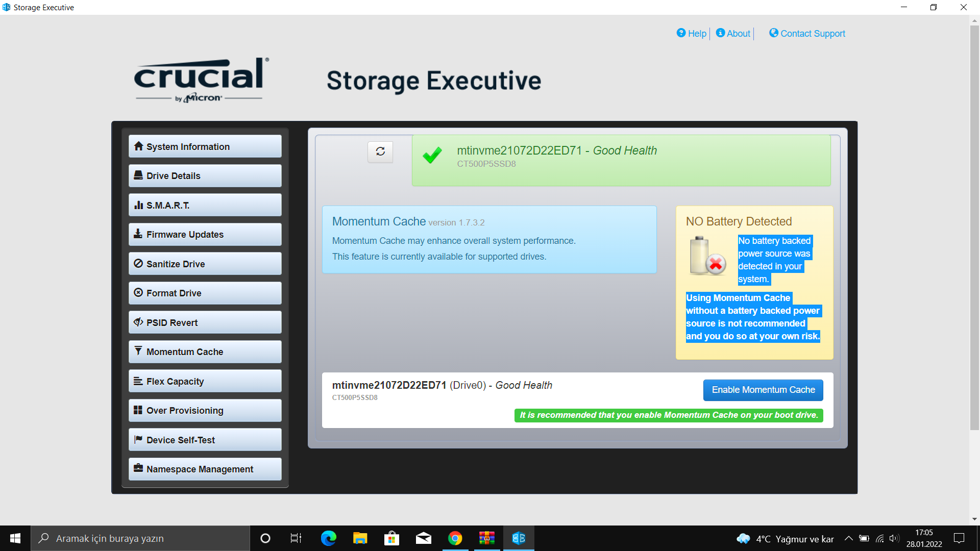Open the Sanitize Drive section
This screenshot has height=551, width=980.
[x=205, y=264]
